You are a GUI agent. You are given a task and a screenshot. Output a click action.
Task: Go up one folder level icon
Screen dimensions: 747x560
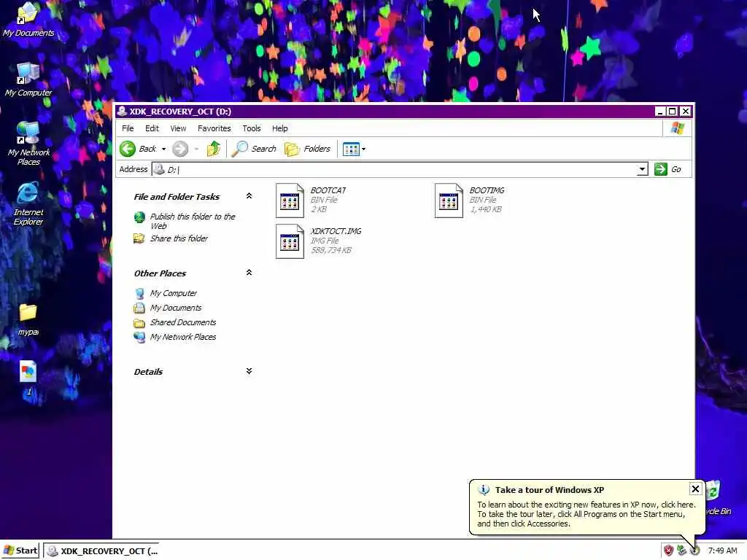click(214, 149)
